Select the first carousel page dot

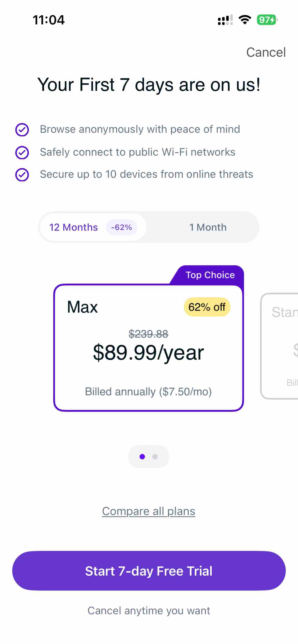click(142, 457)
